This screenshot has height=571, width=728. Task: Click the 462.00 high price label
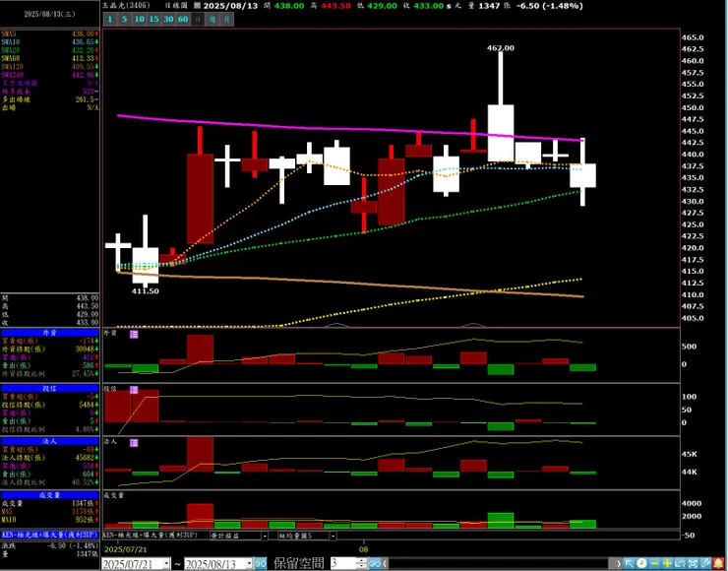coord(501,48)
